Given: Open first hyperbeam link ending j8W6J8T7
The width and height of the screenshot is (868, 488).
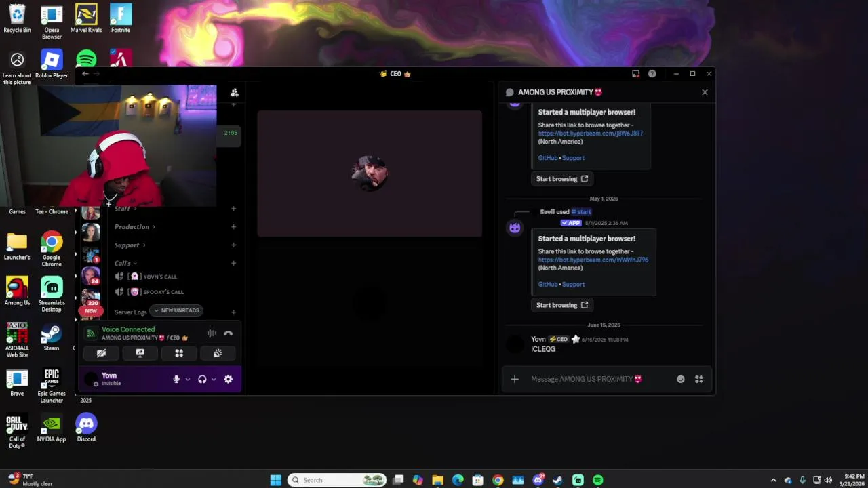Looking at the screenshot, I should point(591,134).
